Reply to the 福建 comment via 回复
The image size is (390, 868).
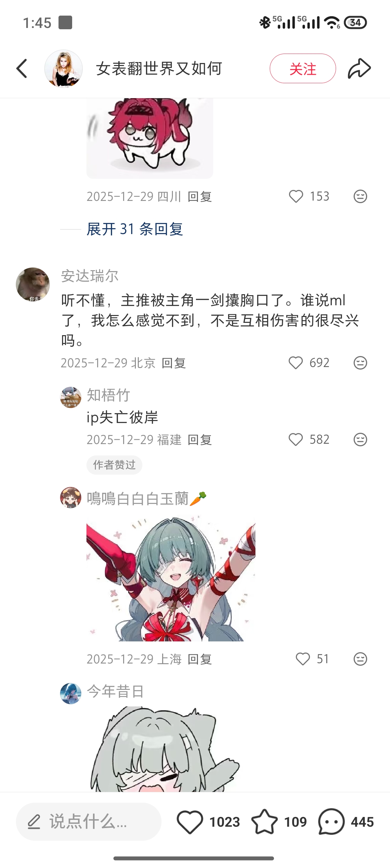(x=199, y=440)
